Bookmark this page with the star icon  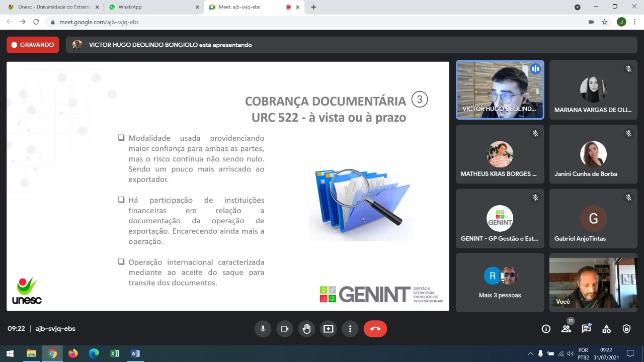click(x=605, y=22)
